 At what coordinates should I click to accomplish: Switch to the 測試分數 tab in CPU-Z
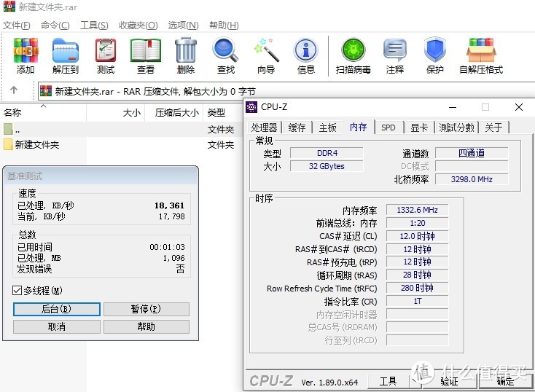[x=456, y=128]
